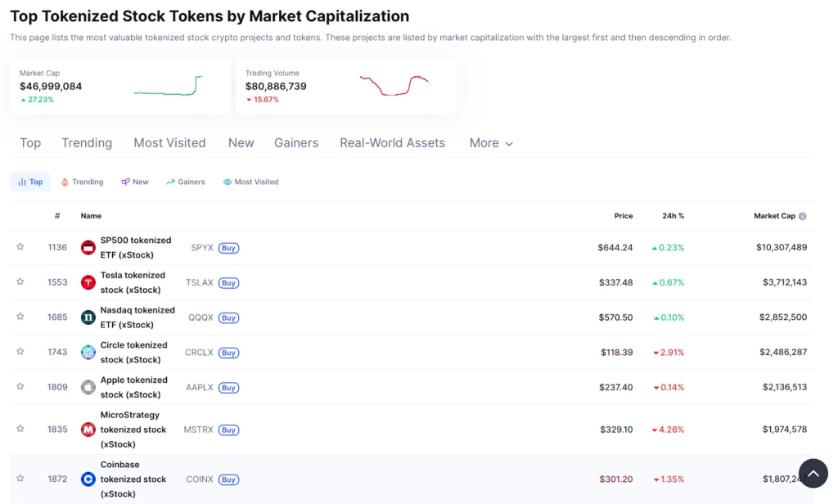Click the Nasdaq QQQX token logo

pyautogui.click(x=88, y=317)
